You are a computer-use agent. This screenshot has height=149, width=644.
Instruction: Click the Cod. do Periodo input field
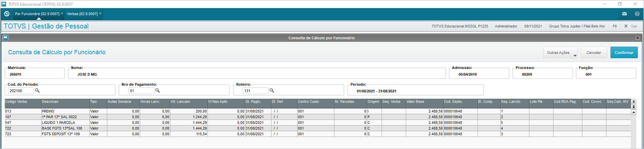[x=21, y=91]
